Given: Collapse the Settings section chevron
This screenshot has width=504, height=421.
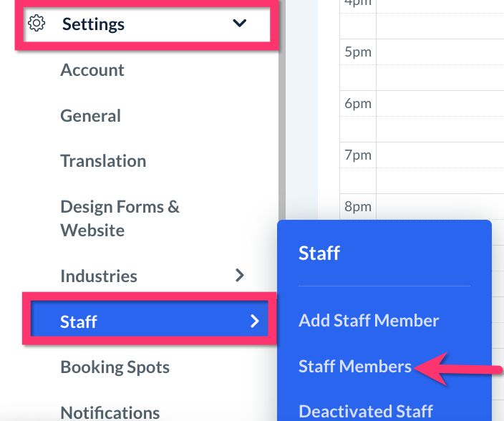Looking at the screenshot, I should coord(240,24).
